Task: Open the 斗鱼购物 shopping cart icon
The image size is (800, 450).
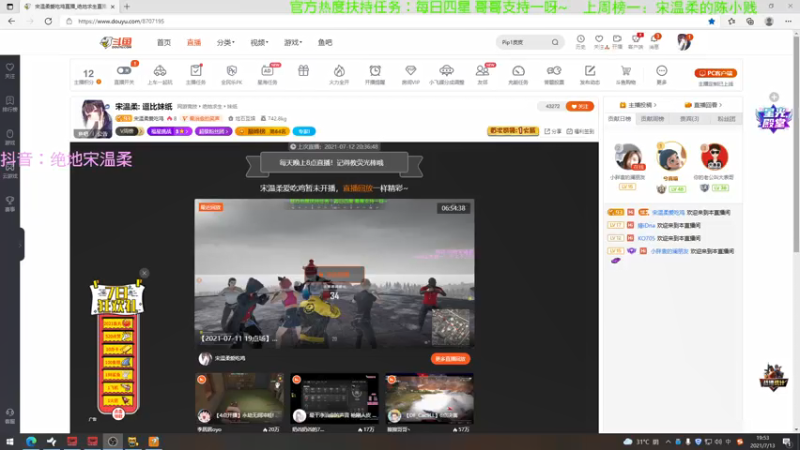Action: tap(626, 74)
